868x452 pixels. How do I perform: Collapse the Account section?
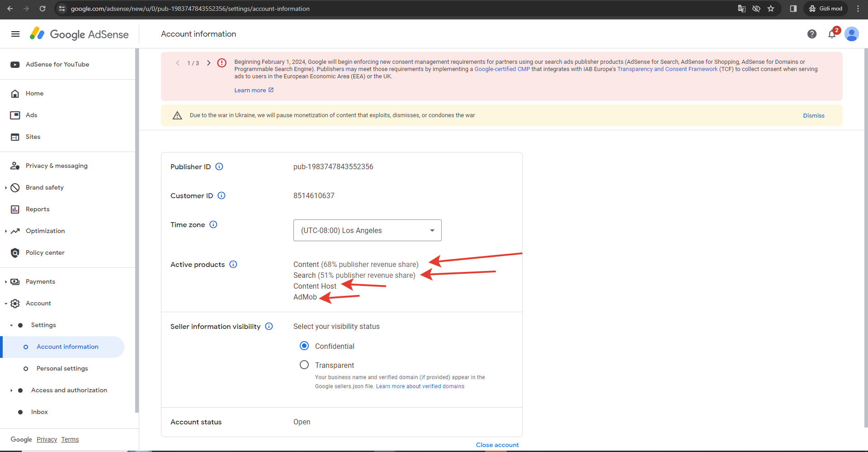[6, 304]
